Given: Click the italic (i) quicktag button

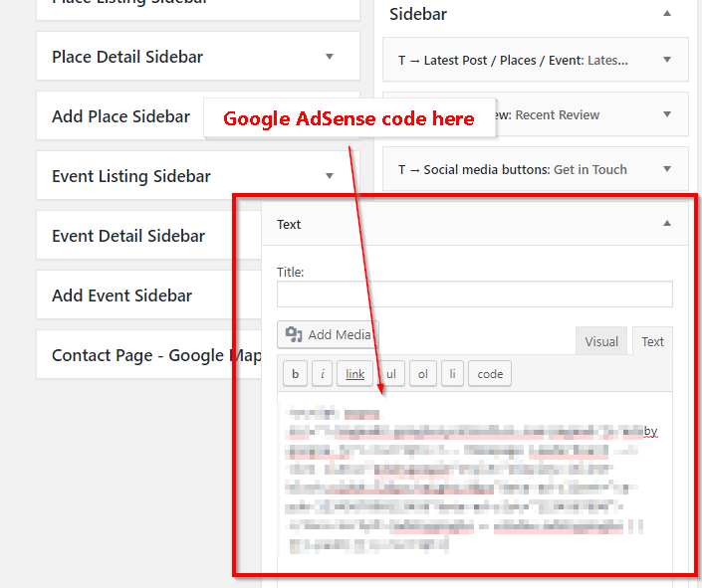Looking at the screenshot, I should pyautogui.click(x=323, y=374).
